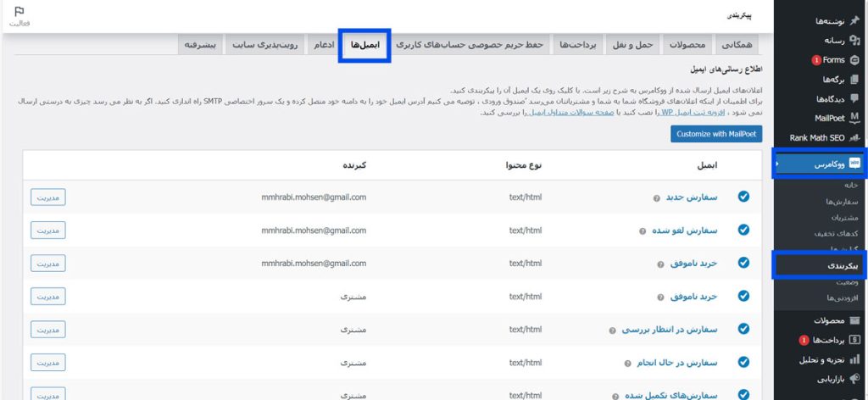Click the Woo logo icon beside ووکامرس
This screenshot has width=868, height=400.
pos(854,164)
